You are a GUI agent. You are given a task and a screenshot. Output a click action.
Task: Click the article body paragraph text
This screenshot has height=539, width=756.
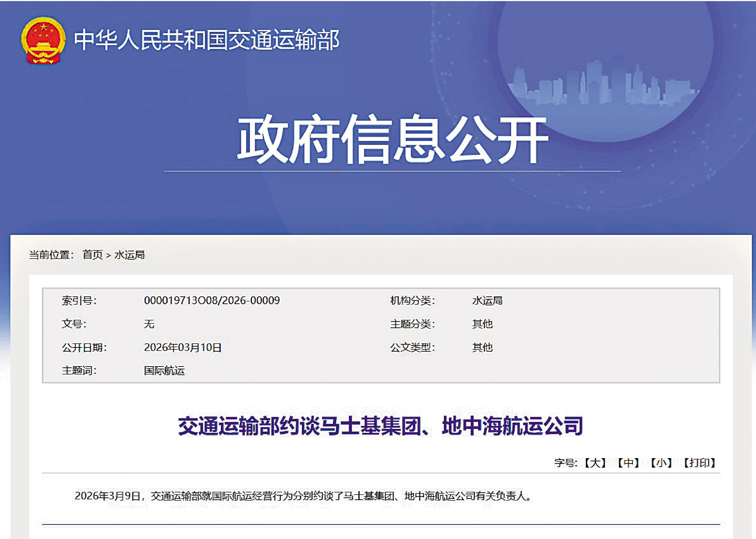303,496
